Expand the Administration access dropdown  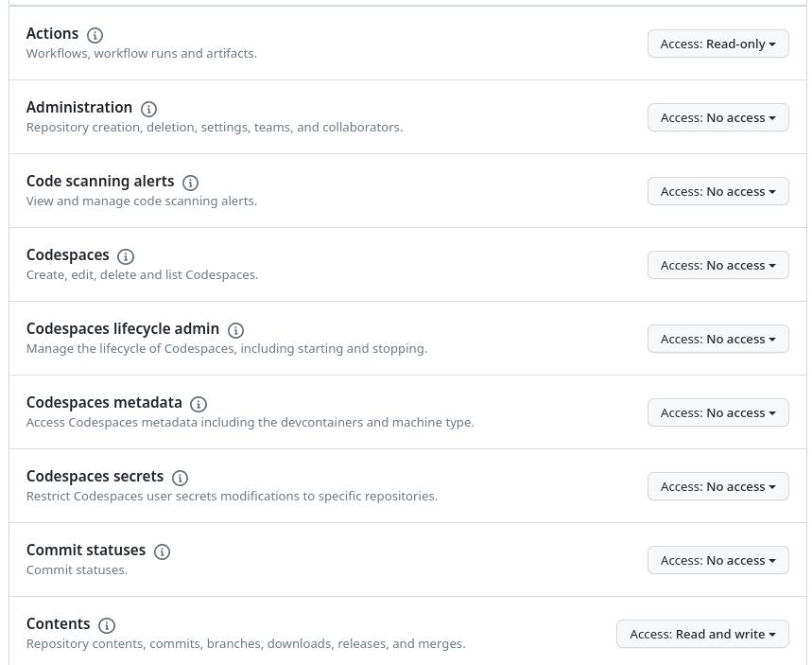(x=717, y=117)
